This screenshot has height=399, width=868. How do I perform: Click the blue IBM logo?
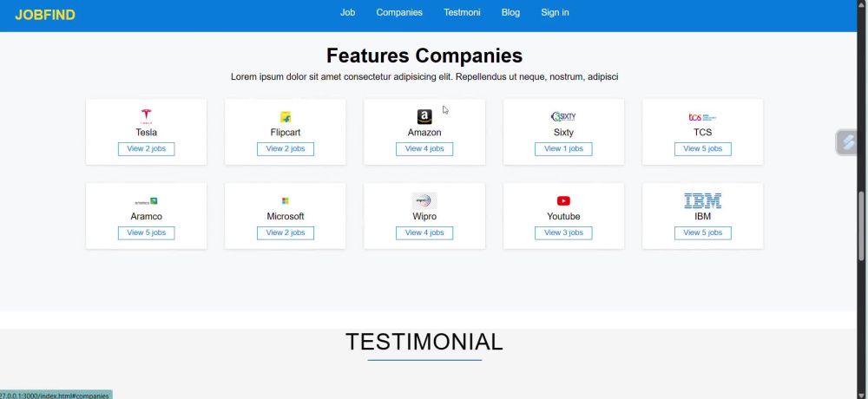click(x=702, y=200)
